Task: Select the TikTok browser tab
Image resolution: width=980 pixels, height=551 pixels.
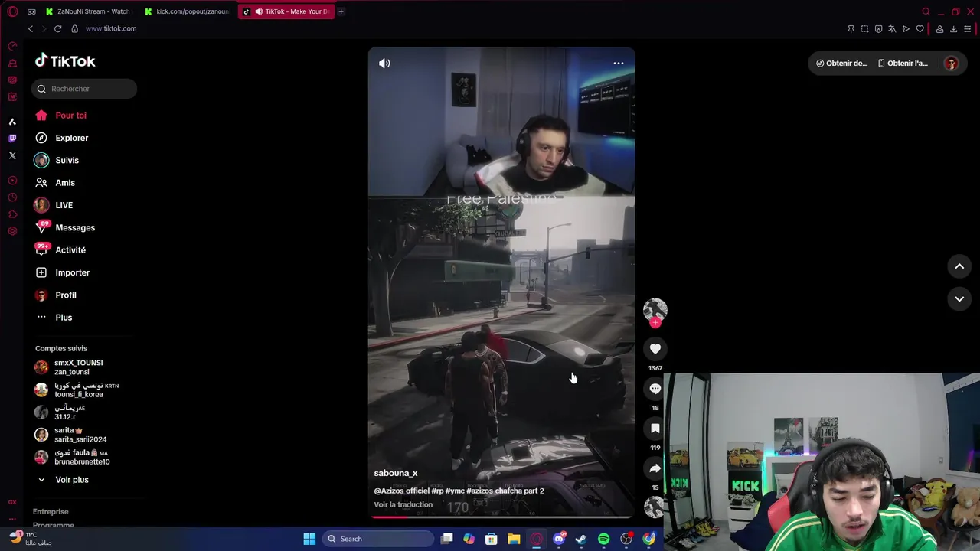Action: [x=286, y=11]
